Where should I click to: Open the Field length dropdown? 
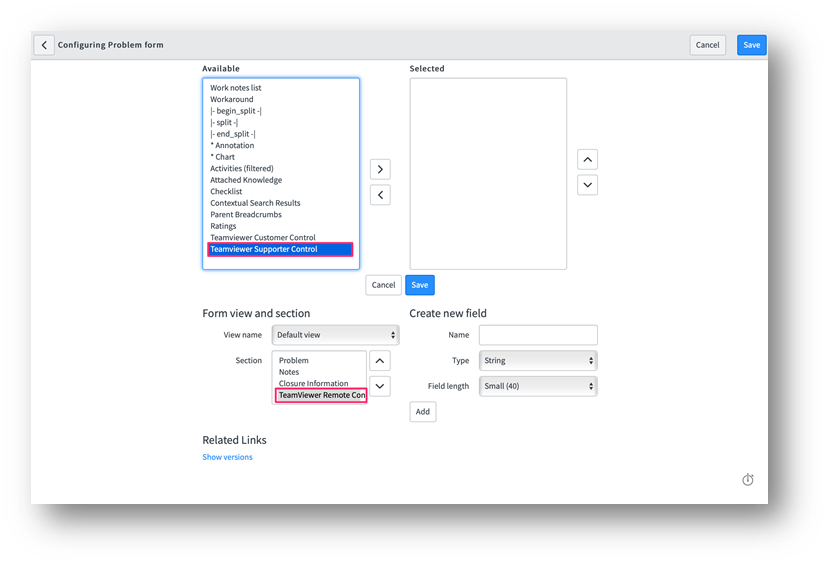(538, 386)
